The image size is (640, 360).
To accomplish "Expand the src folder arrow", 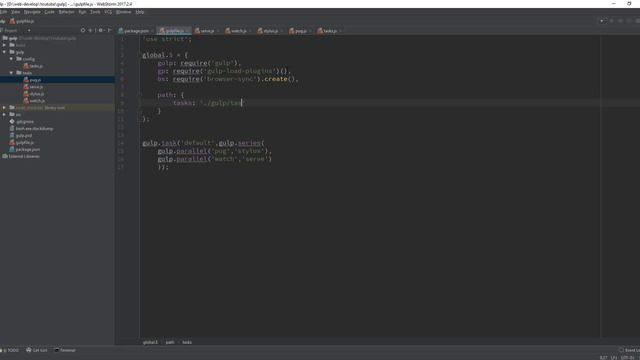I will pos(4,115).
